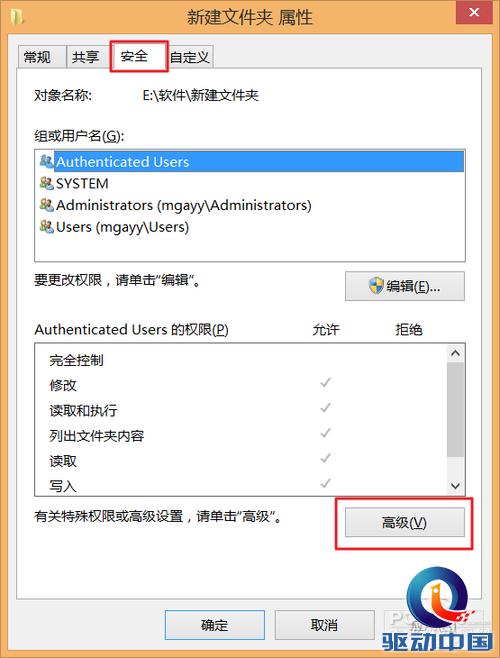Open the 编辑(E)... permissions button

(405, 286)
